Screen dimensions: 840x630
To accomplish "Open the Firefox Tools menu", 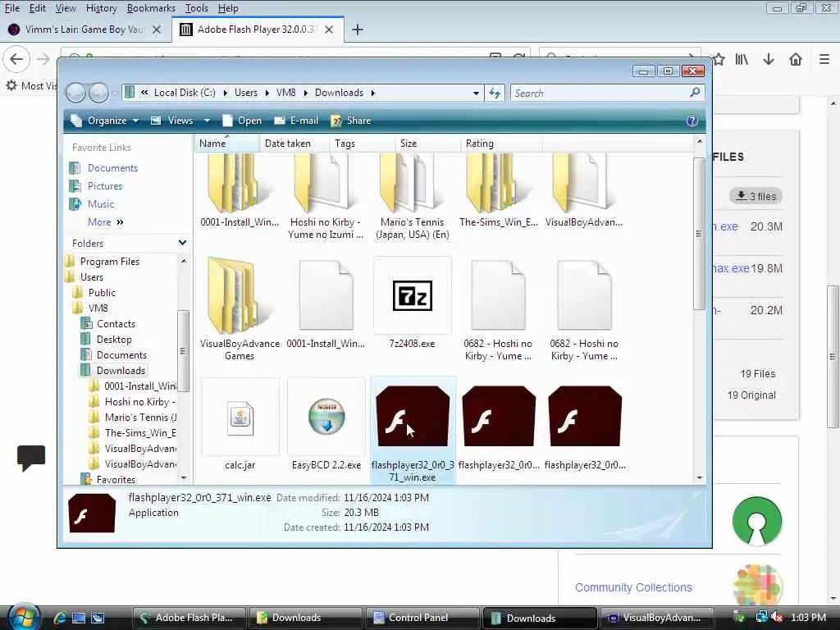I will (x=197, y=8).
